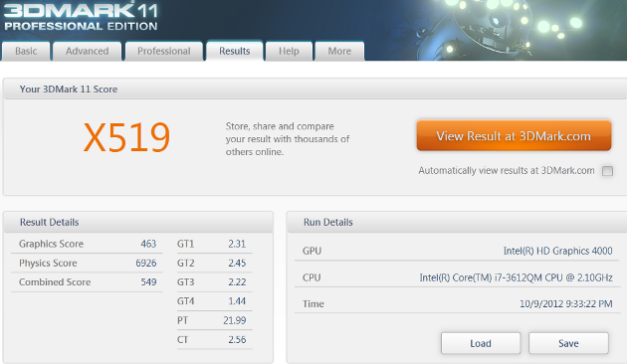Click the 3DMark 11 Professional Edition logo

click(81, 17)
